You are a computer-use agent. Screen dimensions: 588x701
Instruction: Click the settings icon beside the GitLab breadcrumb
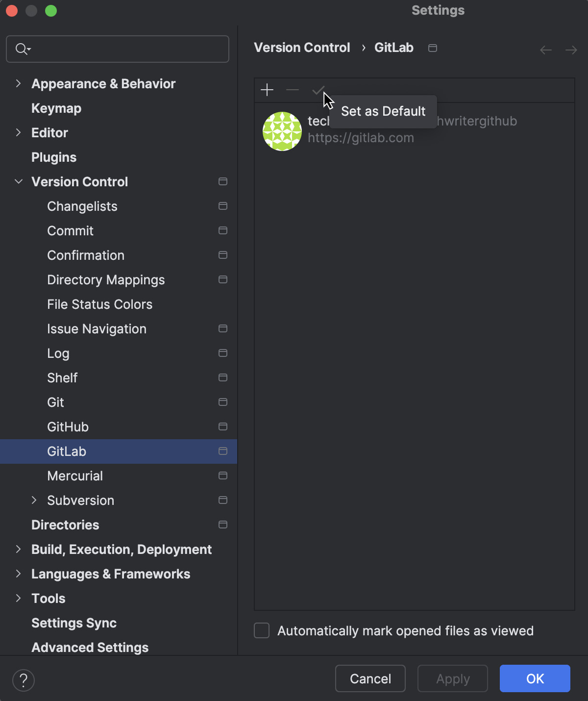432,48
